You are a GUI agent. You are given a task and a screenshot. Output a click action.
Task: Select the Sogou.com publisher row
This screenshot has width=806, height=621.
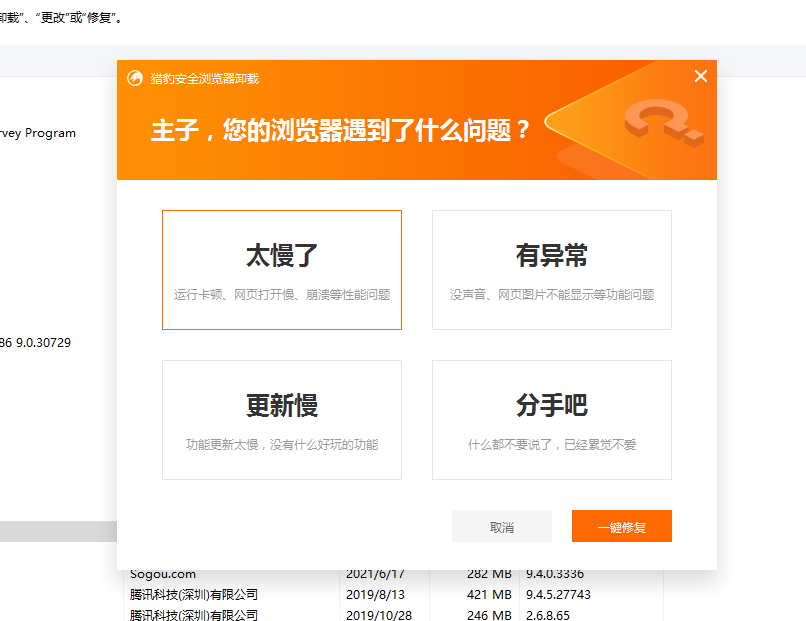click(x=163, y=574)
